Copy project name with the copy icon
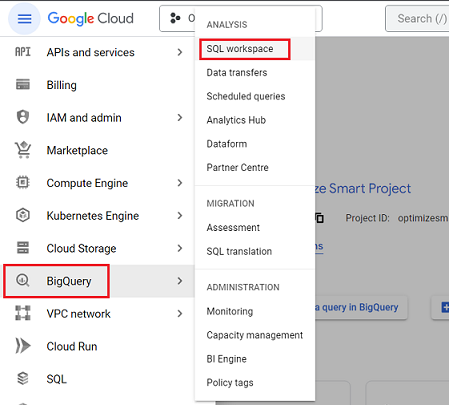Image resolution: width=449 pixels, height=405 pixels. pos(320,218)
